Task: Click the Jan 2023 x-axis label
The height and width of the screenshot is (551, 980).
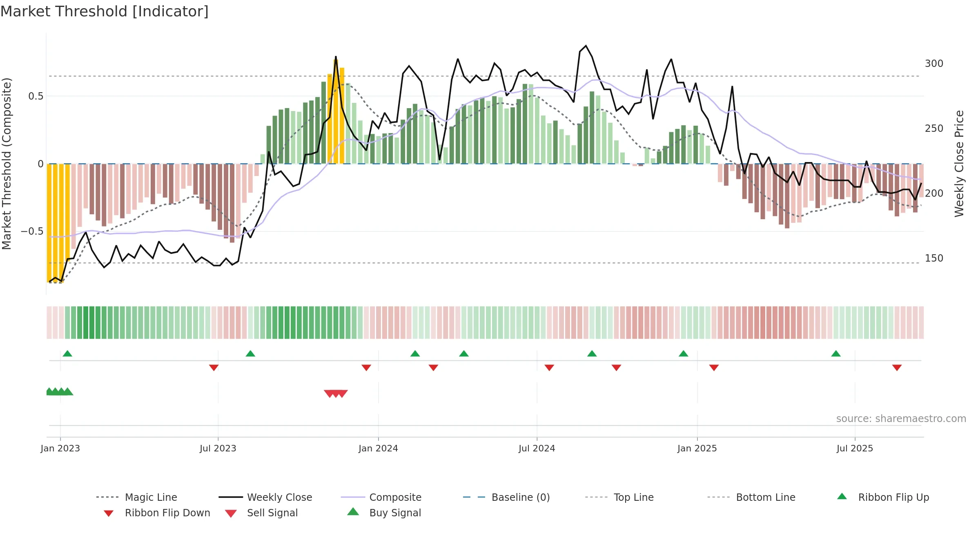Action: point(60,448)
